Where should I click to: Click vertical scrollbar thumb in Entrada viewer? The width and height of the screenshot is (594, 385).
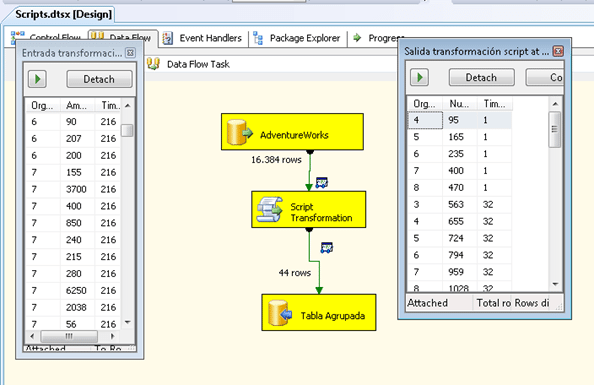tap(127, 130)
